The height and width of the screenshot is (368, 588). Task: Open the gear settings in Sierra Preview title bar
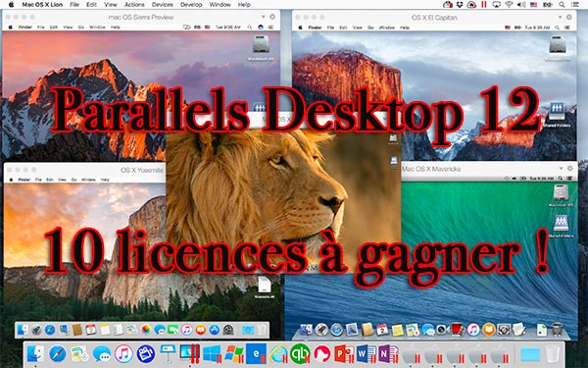(272, 17)
